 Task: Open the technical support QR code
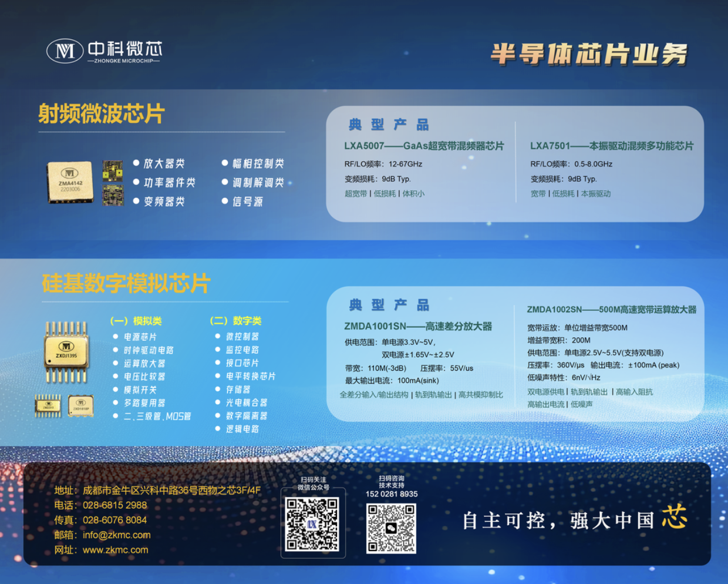pos(391,528)
